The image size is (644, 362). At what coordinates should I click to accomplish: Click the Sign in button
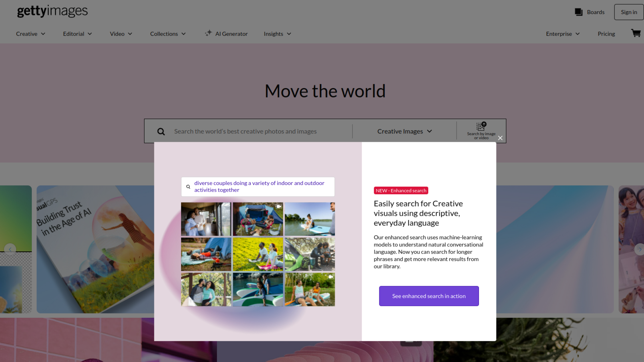point(629,12)
